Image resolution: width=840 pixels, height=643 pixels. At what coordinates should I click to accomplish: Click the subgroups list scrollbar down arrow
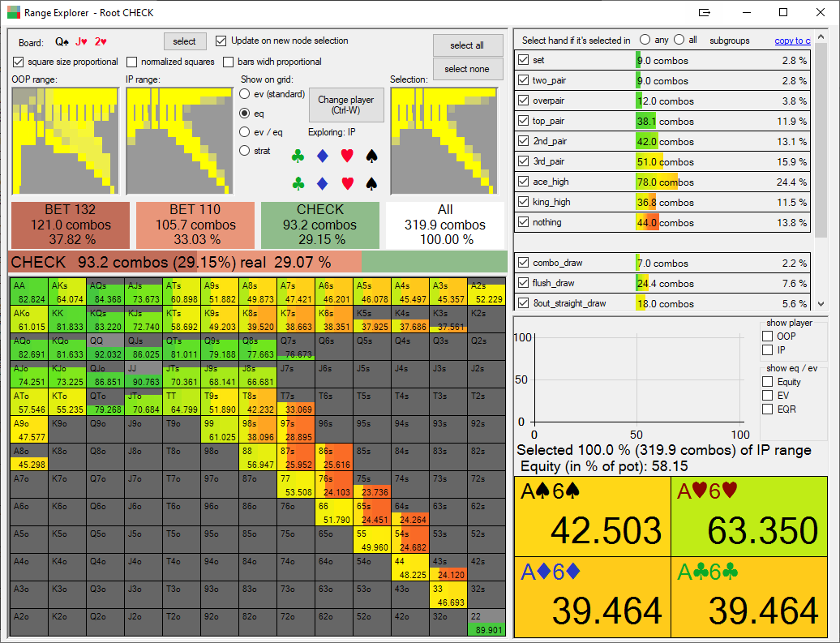pyautogui.click(x=821, y=304)
